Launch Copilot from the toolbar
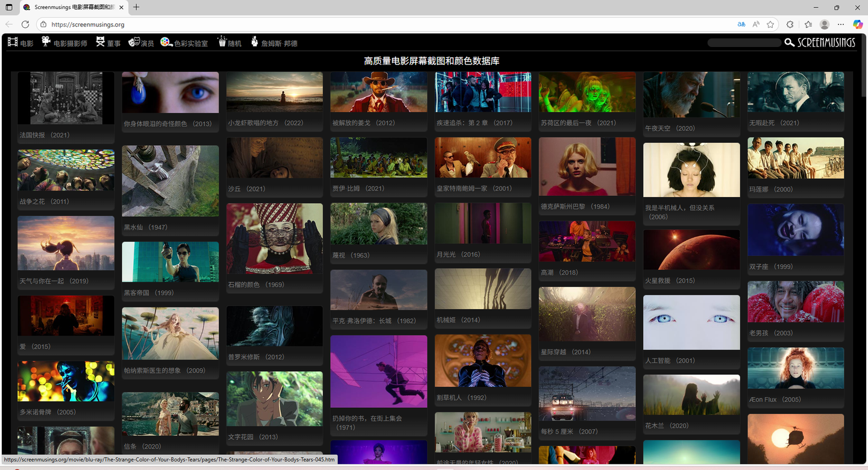The height and width of the screenshot is (470, 868). click(858, 24)
